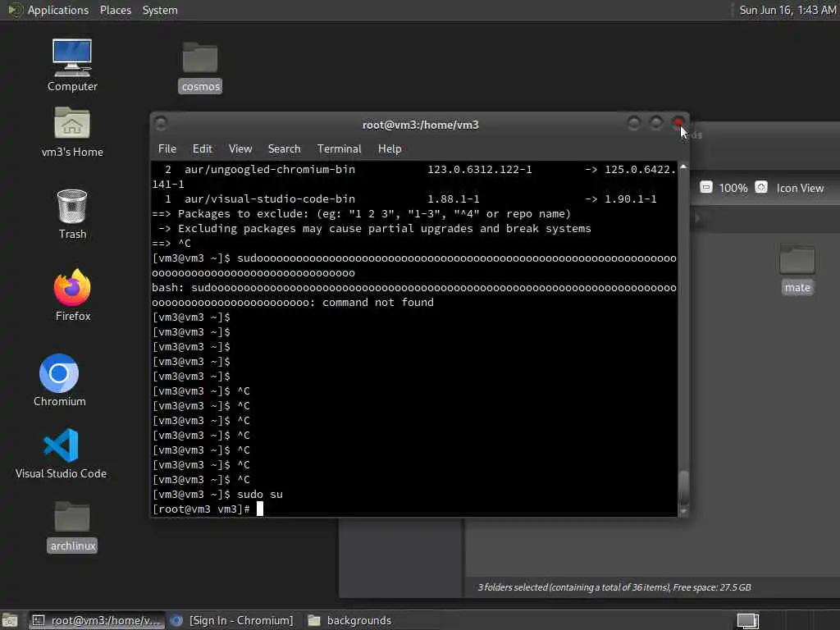This screenshot has width=840, height=630.
Task: Click the terminal scrollbar up arrow
Action: click(683, 167)
